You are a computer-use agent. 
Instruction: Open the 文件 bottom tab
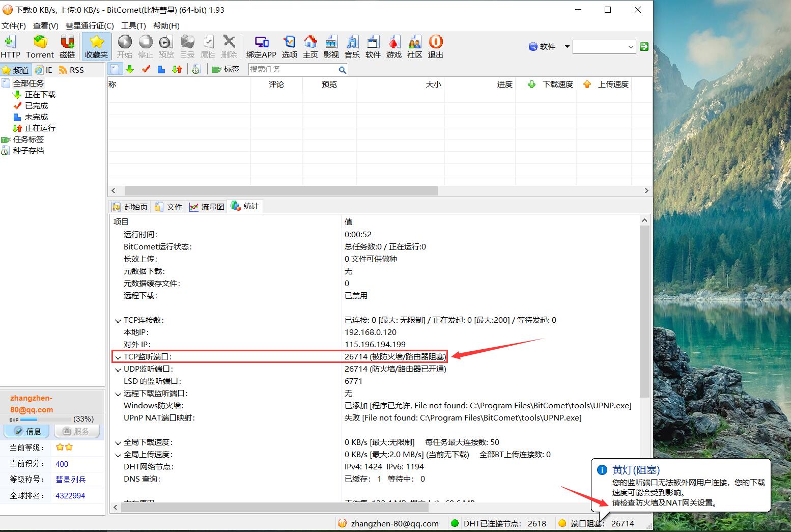168,206
